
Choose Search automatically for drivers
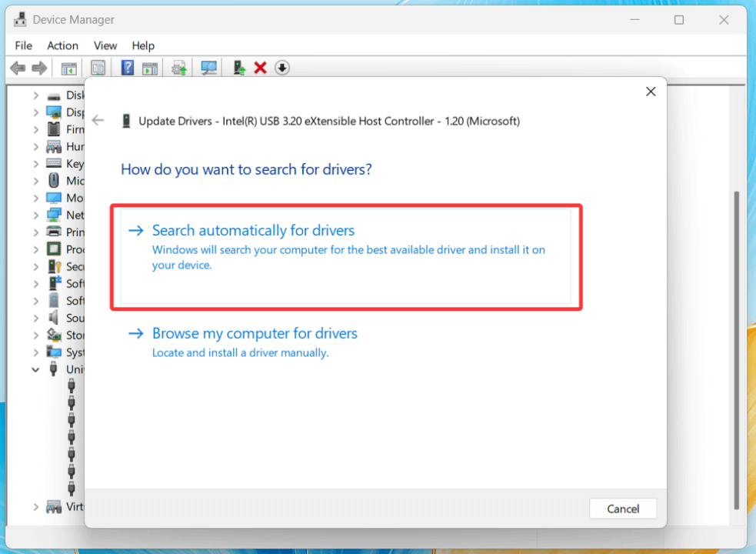[x=253, y=231]
